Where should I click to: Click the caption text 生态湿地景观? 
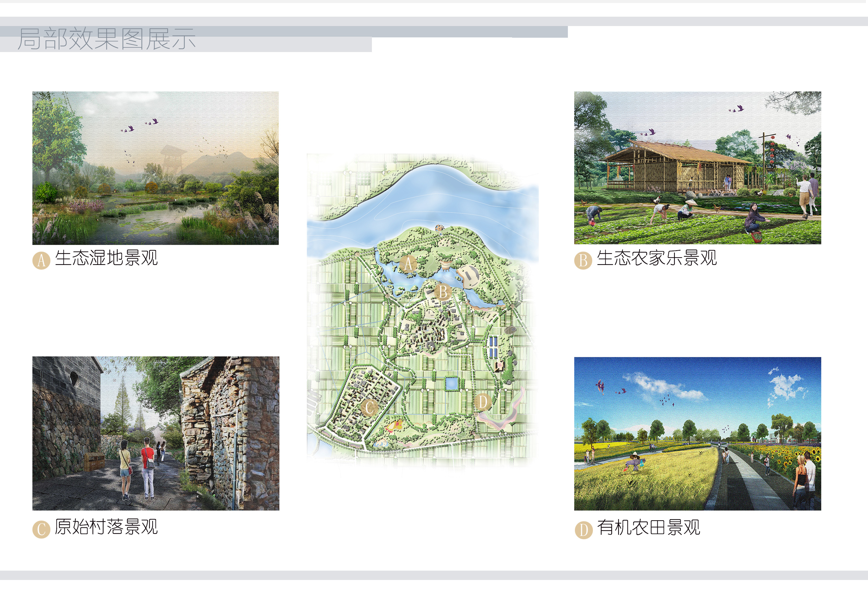(x=106, y=258)
